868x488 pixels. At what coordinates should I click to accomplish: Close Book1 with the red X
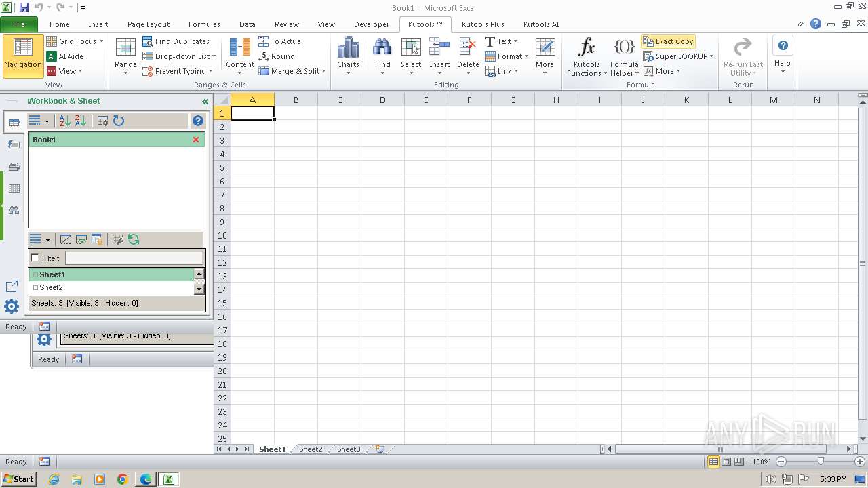coord(196,140)
